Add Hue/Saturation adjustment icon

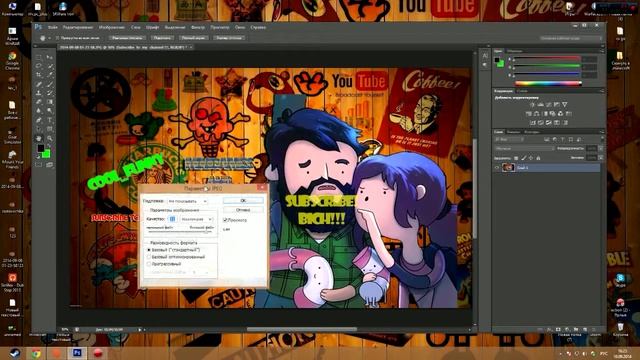[x=529, y=113]
